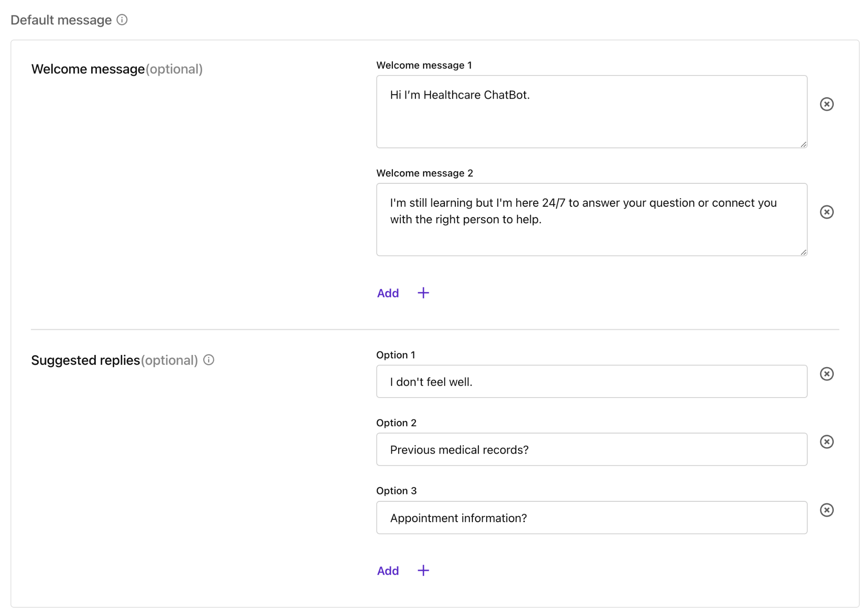Image resolution: width=868 pixels, height=616 pixels.
Task: Click Add under the suggested replies
Action: 387,570
